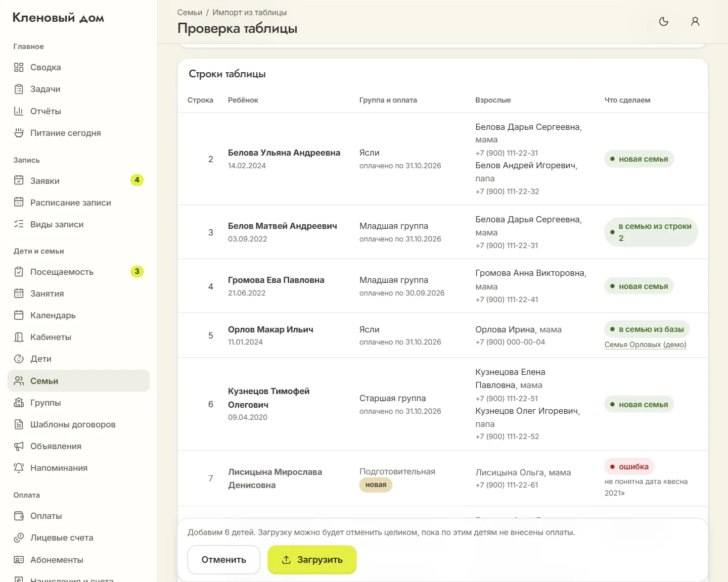Click the в семью из базы badge
The width and height of the screenshot is (728, 582).
[647, 329]
